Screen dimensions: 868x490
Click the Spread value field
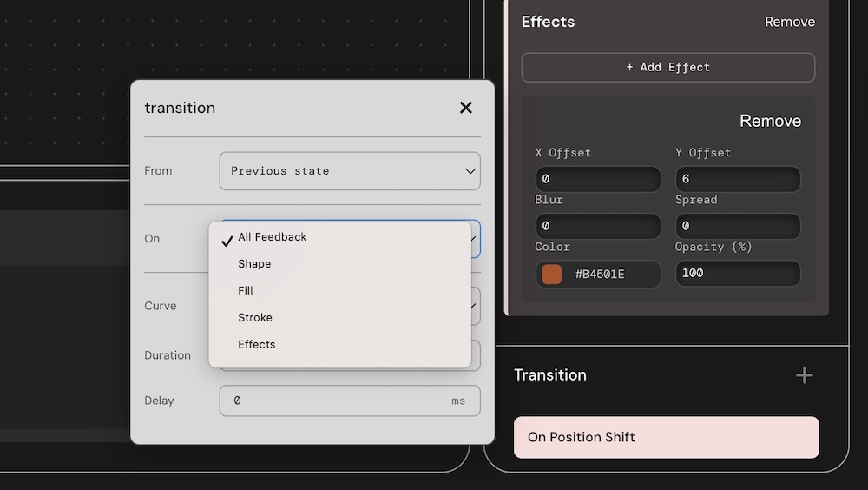(x=738, y=227)
